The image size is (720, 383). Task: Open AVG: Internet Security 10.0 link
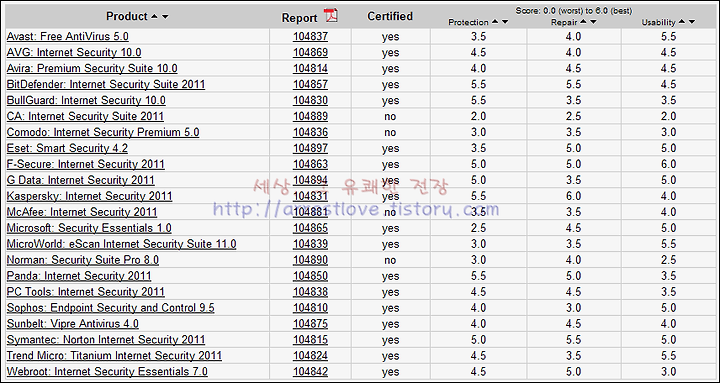[74, 52]
